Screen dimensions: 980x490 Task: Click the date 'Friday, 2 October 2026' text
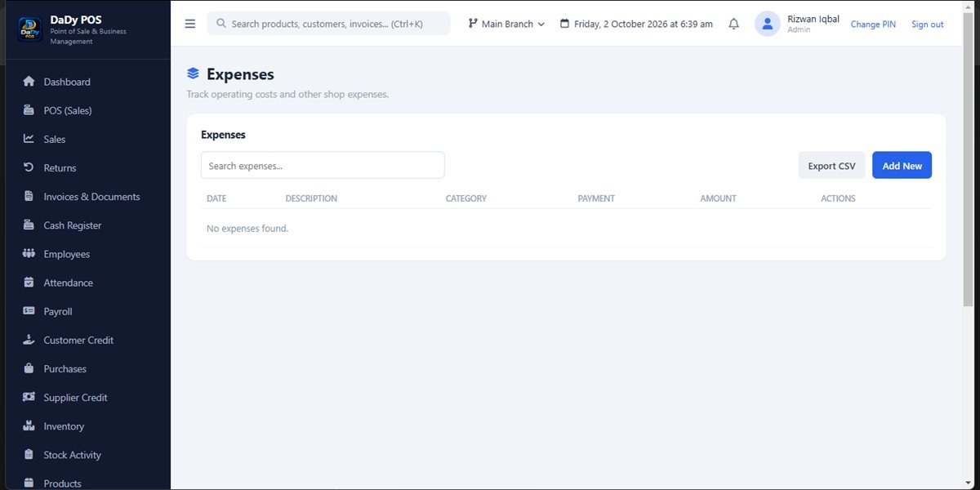click(621, 24)
